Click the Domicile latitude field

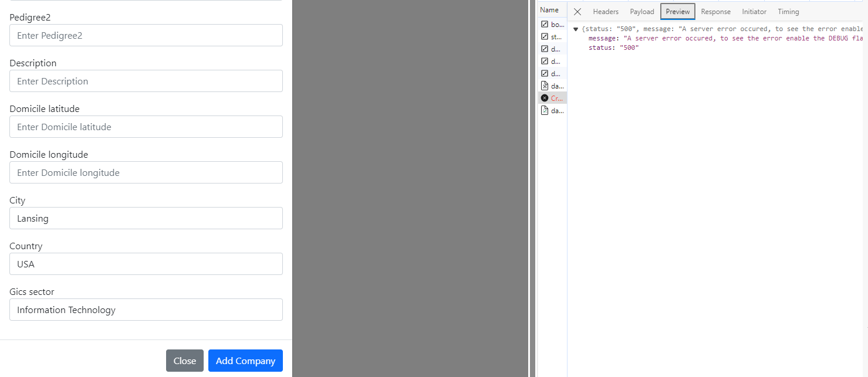coord(146,127)
